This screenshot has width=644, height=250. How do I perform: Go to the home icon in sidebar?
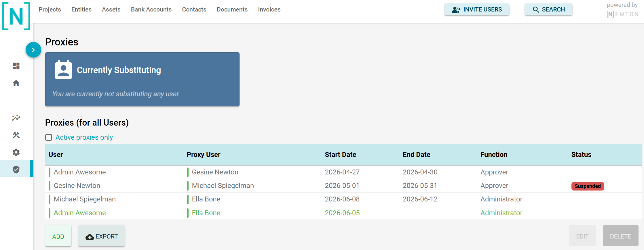click(x=16, y=83)
